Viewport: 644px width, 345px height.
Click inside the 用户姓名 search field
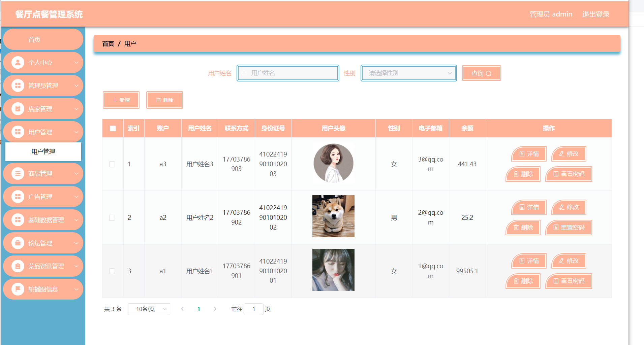pos(288,73)
